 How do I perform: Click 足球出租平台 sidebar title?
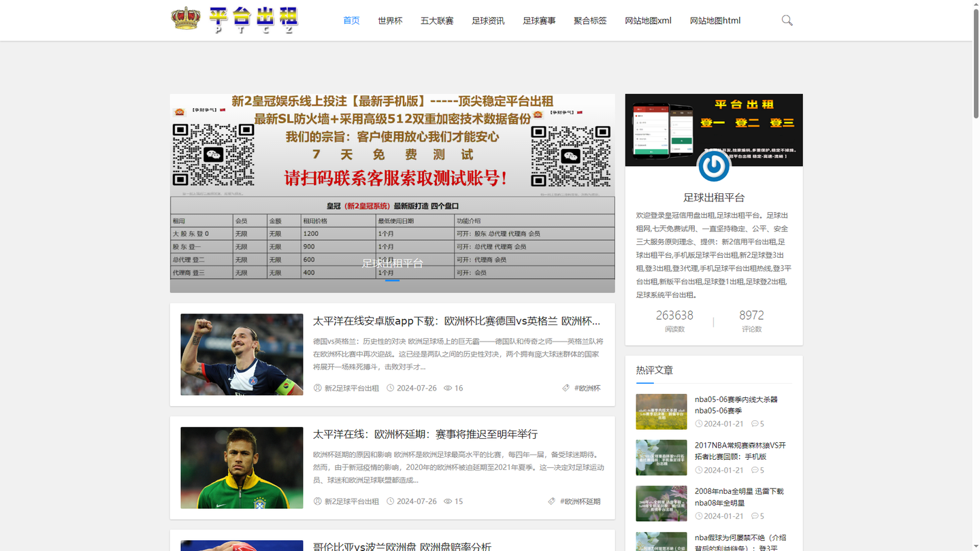coord(714,197)
